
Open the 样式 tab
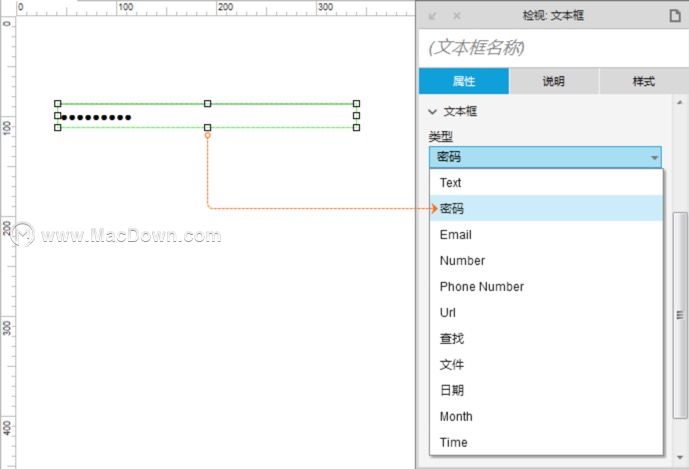(644, 81)
